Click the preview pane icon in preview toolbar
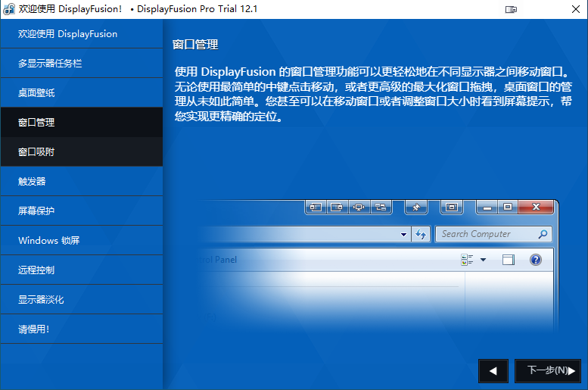Viewport: 588px width, 390px height. pos(508,260)
